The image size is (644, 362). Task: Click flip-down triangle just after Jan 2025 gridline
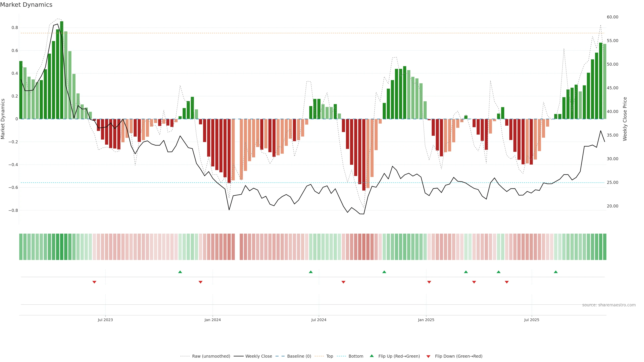pyautogui.click(x=429, y=282)
